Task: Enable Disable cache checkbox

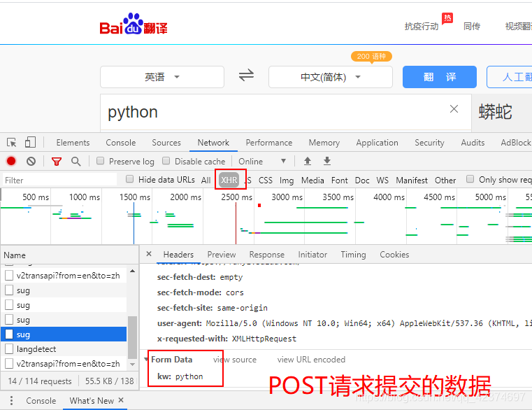Action: tap(166, 161)
